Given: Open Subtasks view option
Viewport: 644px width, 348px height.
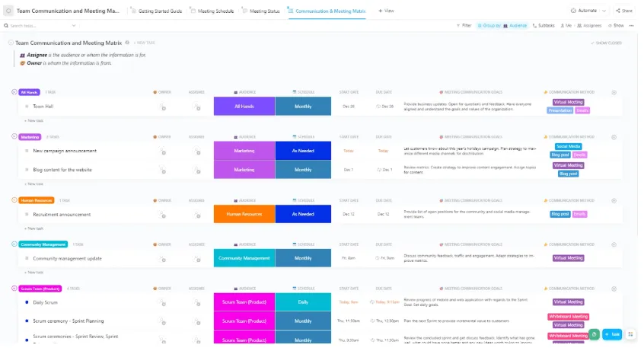Looking at the screenshot, I should coord(544,25).
